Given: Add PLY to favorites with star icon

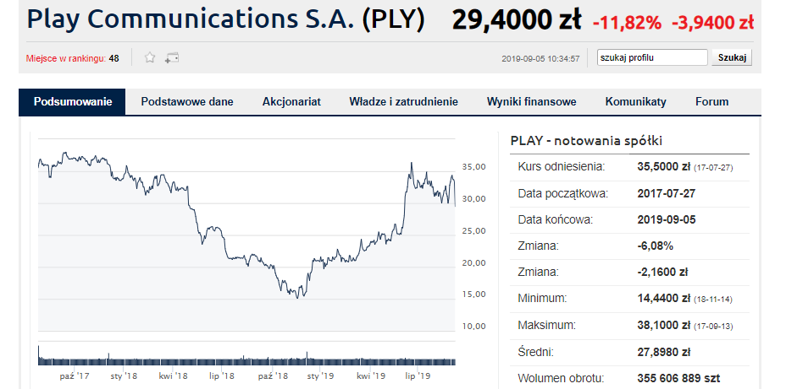Looking at the screenshot, I should [150, 58].
